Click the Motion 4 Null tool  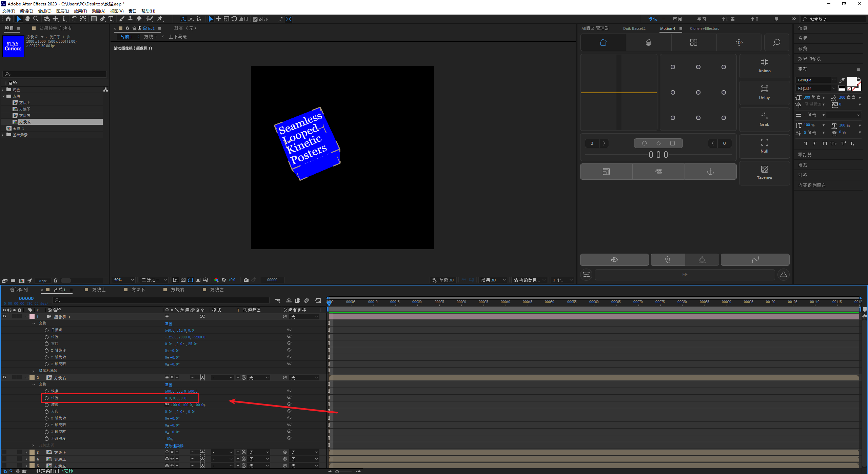(764, 146)
